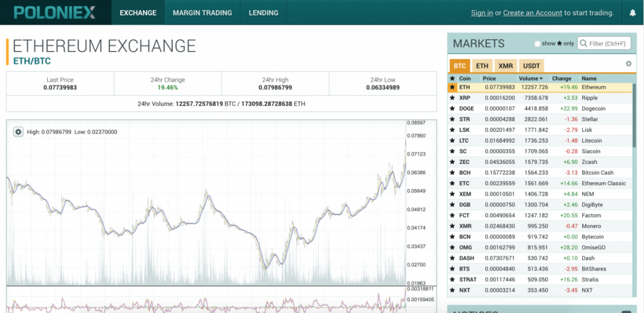This screenshot has height=313, width=644.
Task: Click the 24hr High value 0.07986799
Action: click(x=275, y=87)
